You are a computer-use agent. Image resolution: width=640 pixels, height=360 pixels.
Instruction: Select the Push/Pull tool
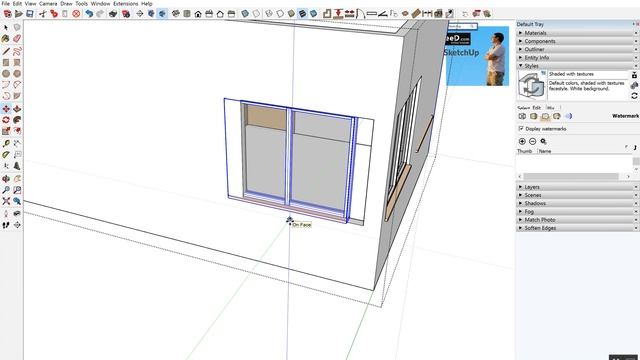(17, 109)
